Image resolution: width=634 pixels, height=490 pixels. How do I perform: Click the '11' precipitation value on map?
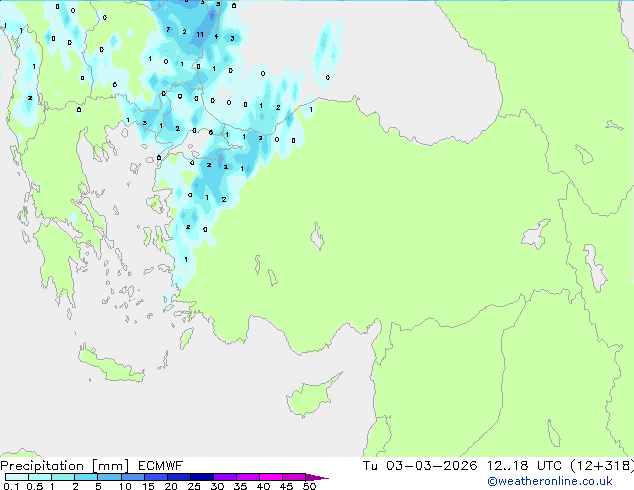tap(200, 35)
